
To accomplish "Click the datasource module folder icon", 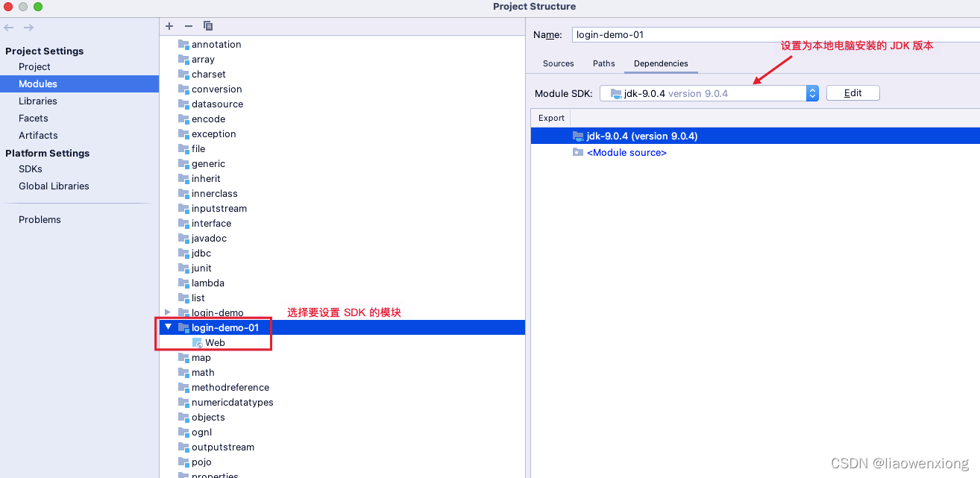I will pyautogui.click(x=183, y=104).
